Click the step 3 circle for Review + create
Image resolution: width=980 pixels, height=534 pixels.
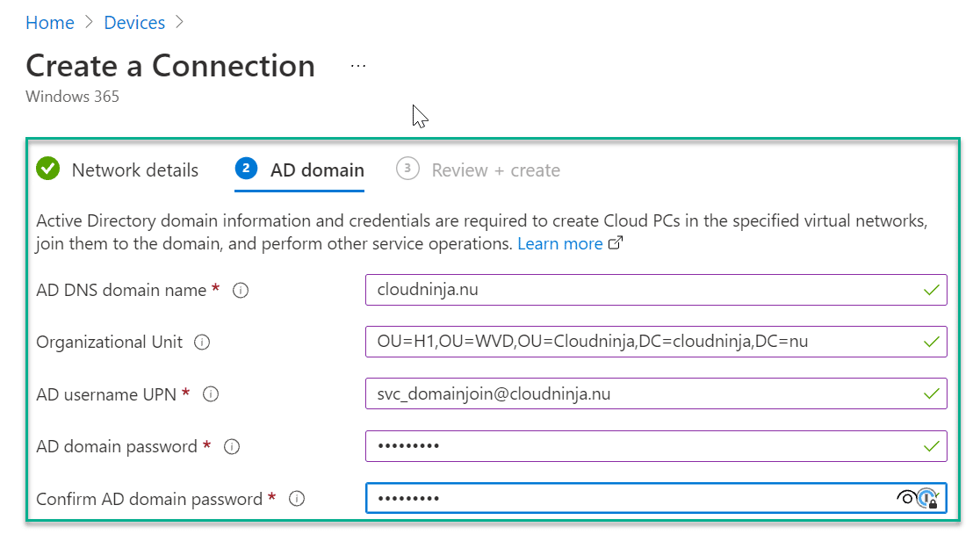pyautogui.click(x=407, y=169)
